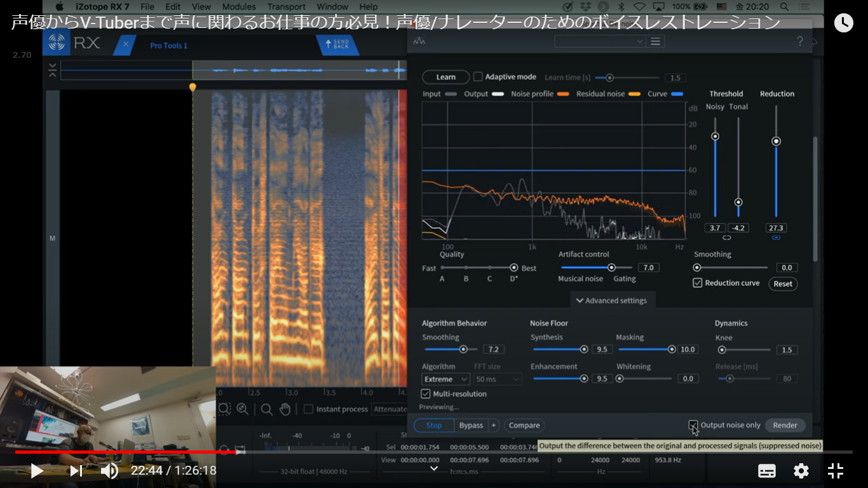This screenshot has height=488, width=868.
Task: Click the iZotope RX logo icon
Action: [x=58, y=43]
